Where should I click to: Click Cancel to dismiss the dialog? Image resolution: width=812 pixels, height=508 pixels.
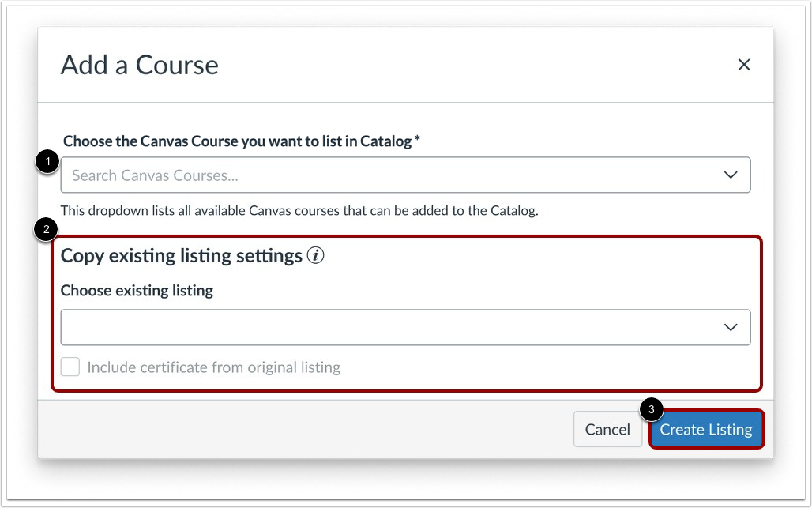[x=607, y=429]
